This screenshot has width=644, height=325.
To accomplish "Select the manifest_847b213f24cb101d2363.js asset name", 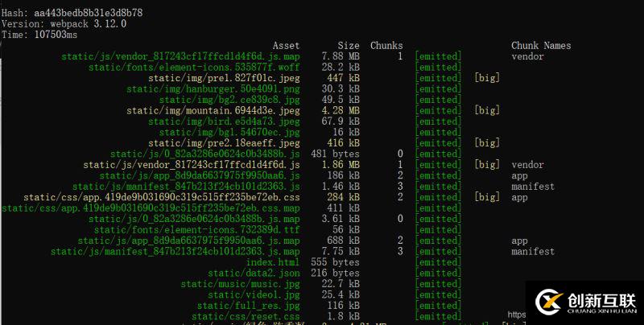I will coord(186,187).
